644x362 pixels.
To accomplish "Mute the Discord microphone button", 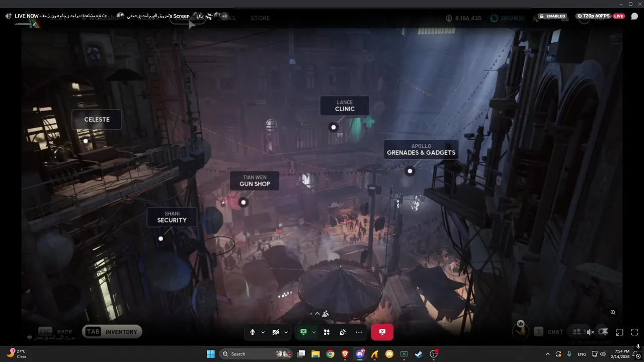I will tap(253, 332).
